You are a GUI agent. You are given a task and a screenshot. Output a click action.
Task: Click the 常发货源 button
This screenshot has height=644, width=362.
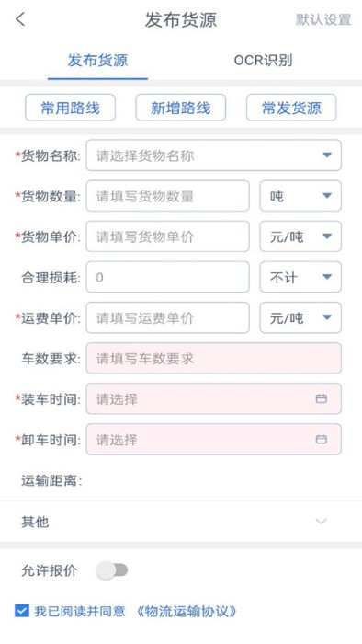click(291, 108)
